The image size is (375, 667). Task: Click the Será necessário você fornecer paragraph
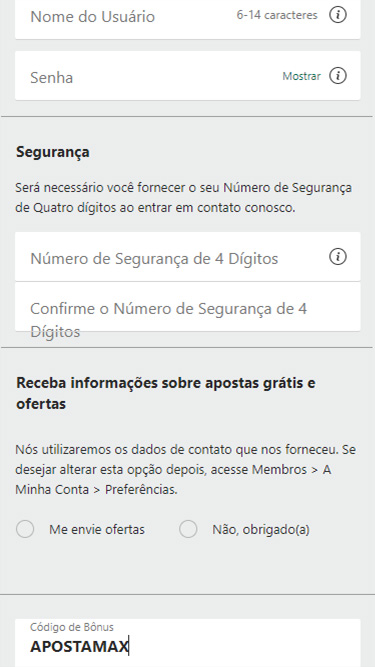pyautogui.click(x=184, y=198)
